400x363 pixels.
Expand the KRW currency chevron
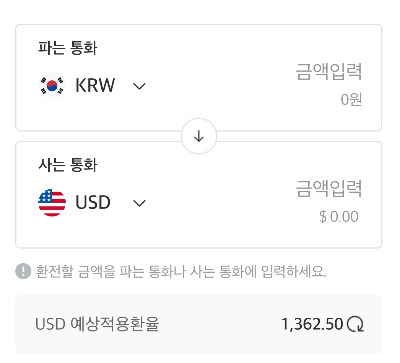pos(139,86)
